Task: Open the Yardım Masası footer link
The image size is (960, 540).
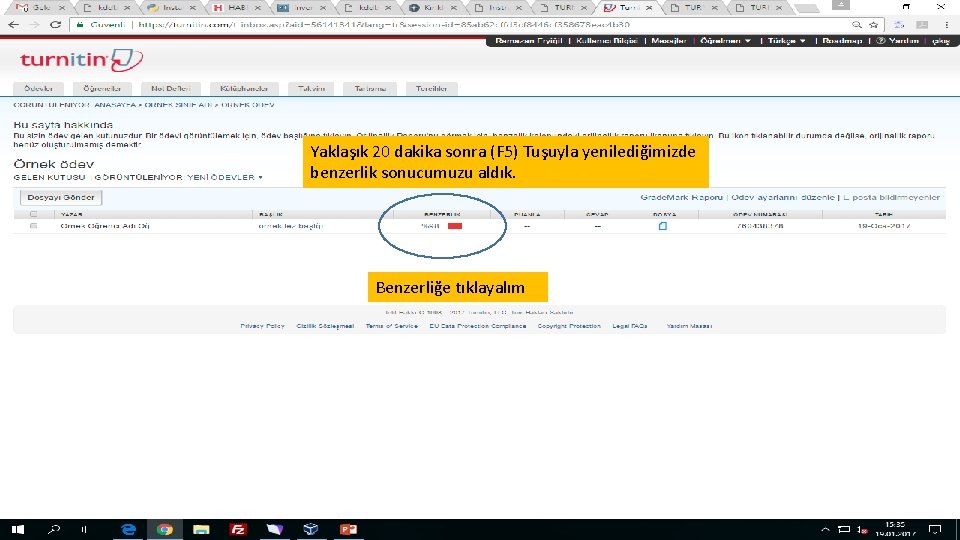Action: click(x=689, y=326)
